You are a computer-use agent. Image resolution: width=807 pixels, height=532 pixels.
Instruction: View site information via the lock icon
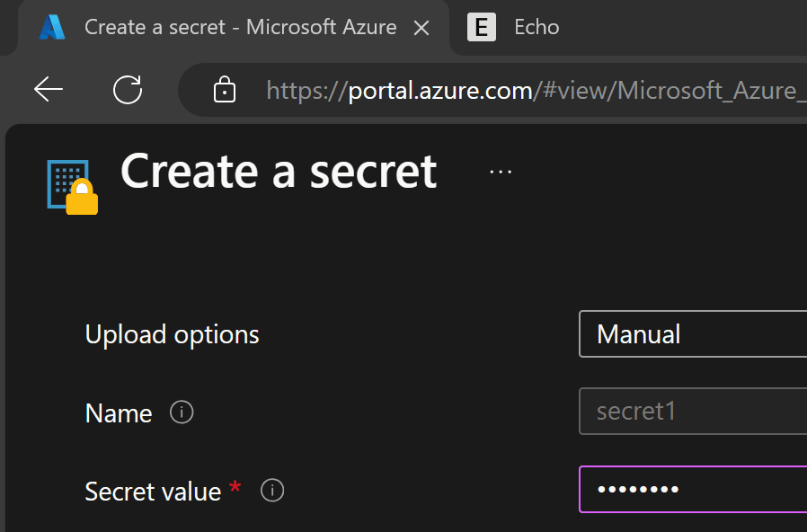click(x=225, y=90)
